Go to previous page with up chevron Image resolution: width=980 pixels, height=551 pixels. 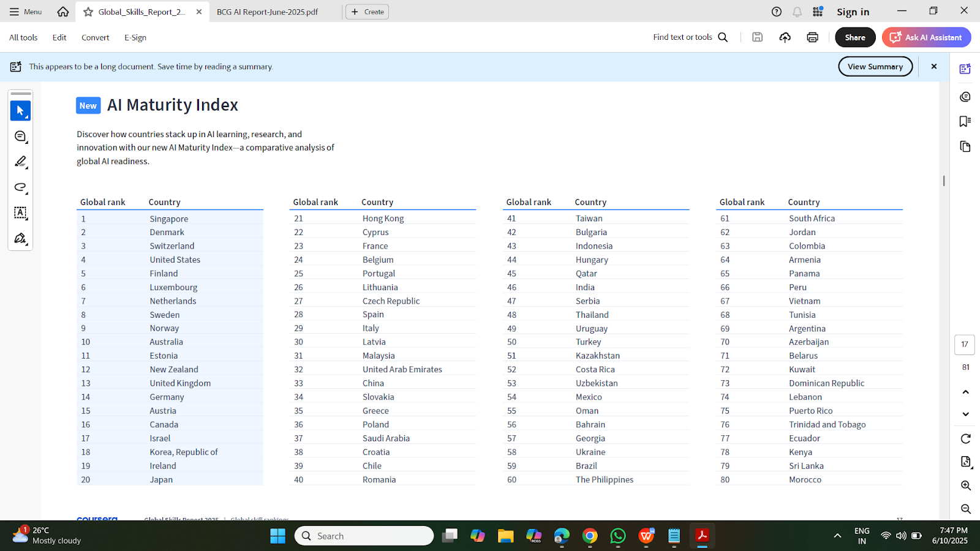coord(965,392)
